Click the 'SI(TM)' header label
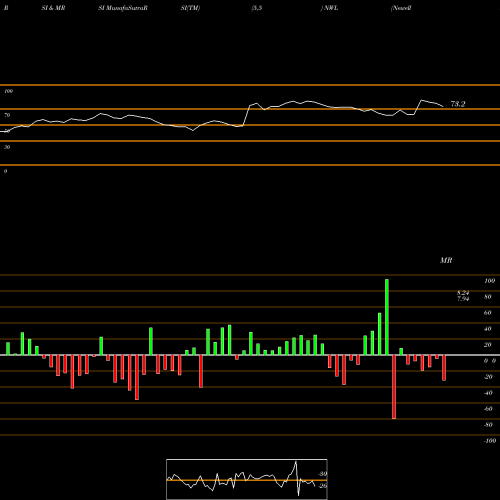Viewport: 500px width, 500px height. pos(190,8)
